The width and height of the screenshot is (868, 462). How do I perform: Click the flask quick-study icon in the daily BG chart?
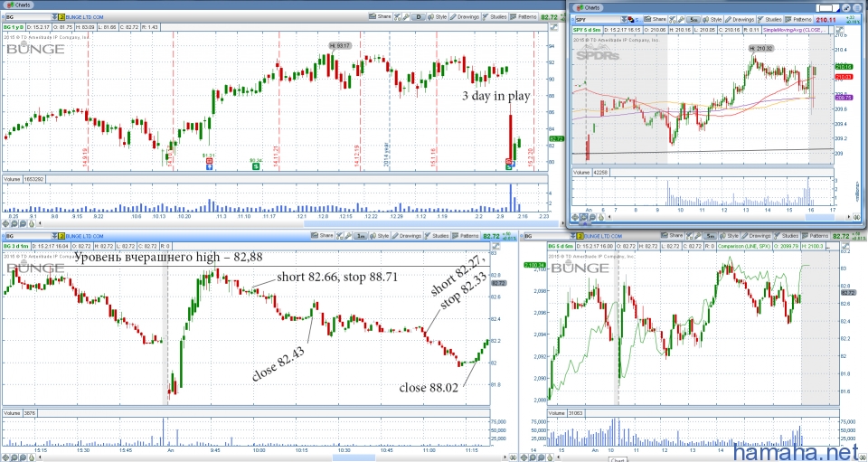pyautogui.click(x=398, y=16)
